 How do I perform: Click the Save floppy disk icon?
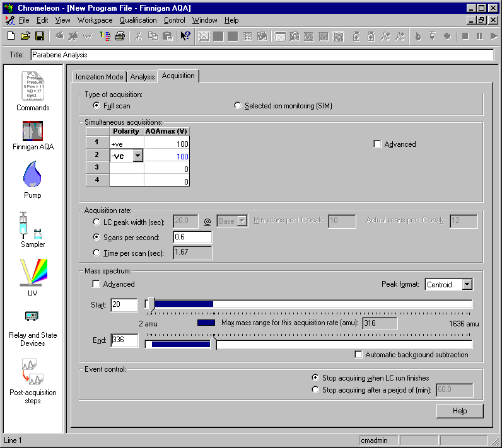(40, 36)
